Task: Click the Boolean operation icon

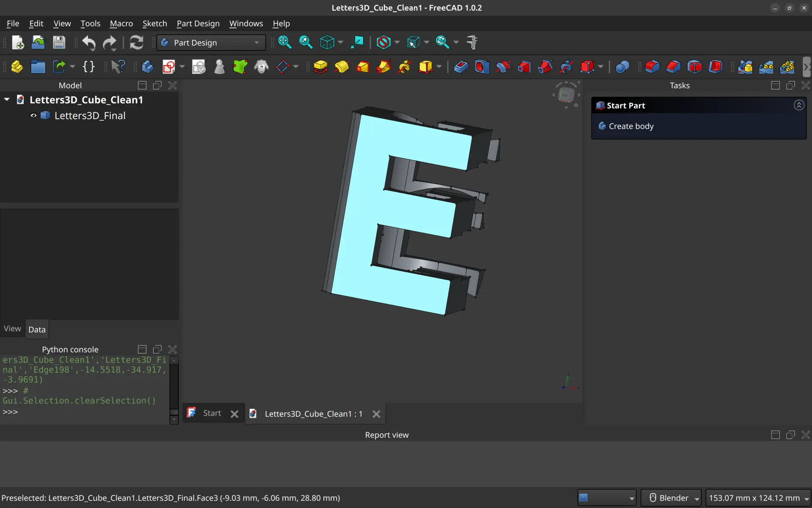Action: pos(622,67)
